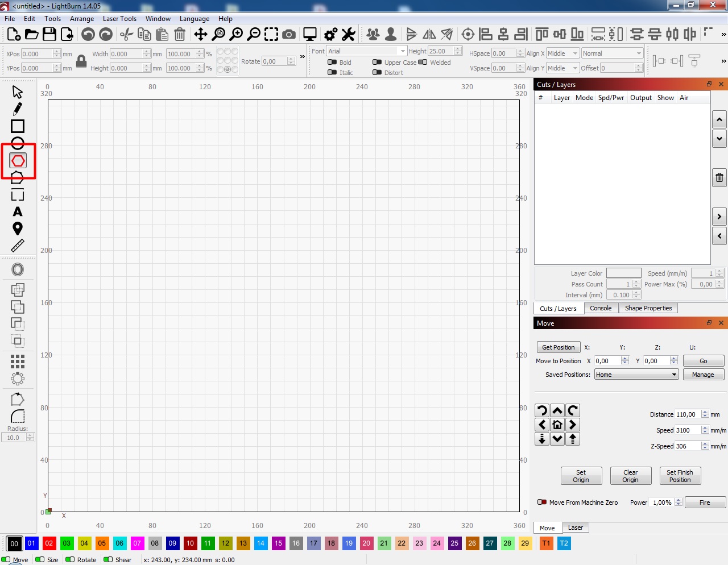Switch to the Console tab
This screenshot has width=728, height=565.
coord(601,308)
